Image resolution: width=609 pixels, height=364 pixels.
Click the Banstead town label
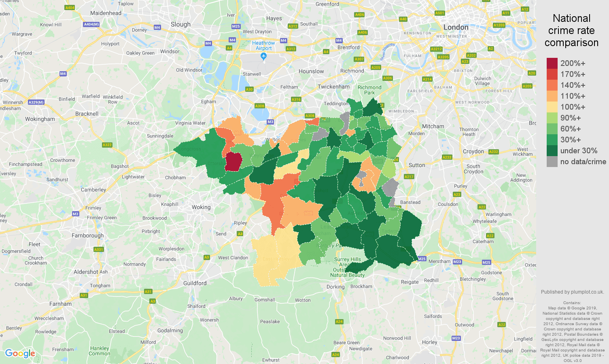tap(410, 202)
